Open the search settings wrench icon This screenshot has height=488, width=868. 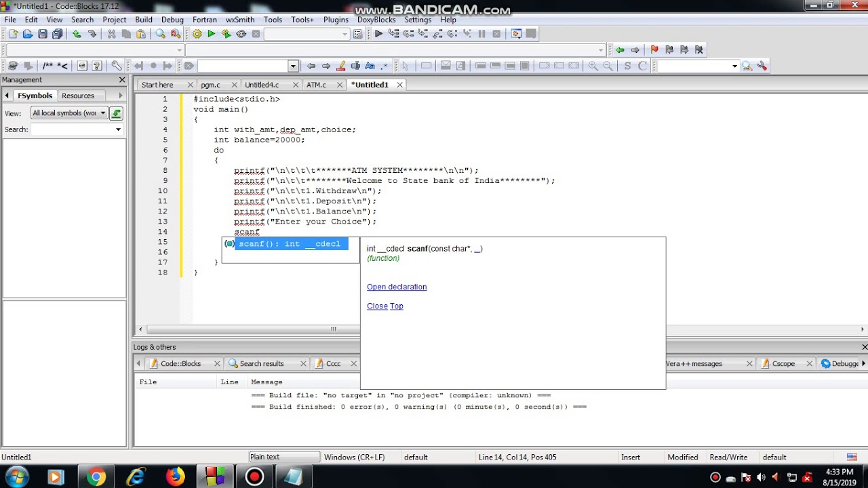762,66
